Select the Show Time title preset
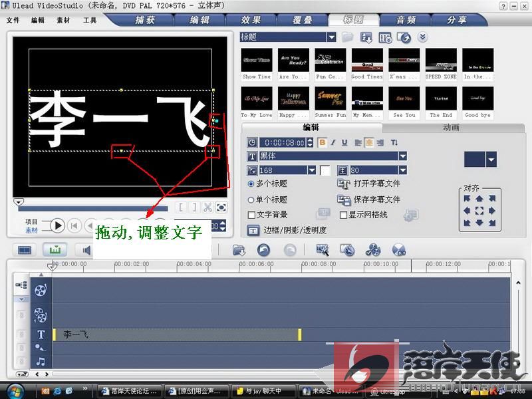The height and width of the screenshot is (399, 532). pyautogui.click(x=257, y=64)
